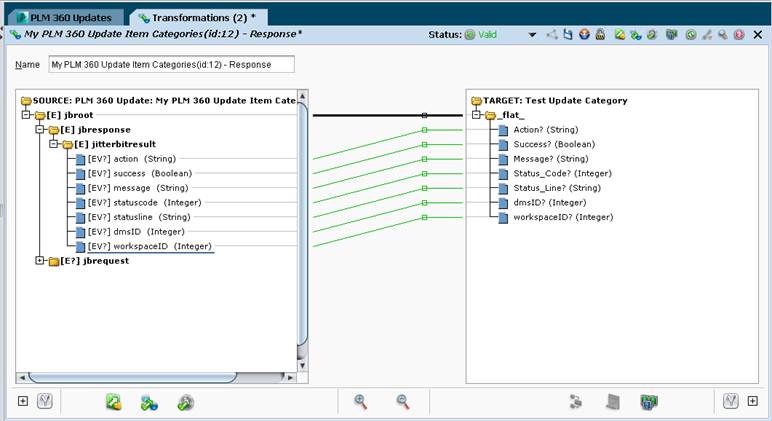Click the bottom-right script view toggle icon
Screen dimensions: 772x421
[731, 401]
